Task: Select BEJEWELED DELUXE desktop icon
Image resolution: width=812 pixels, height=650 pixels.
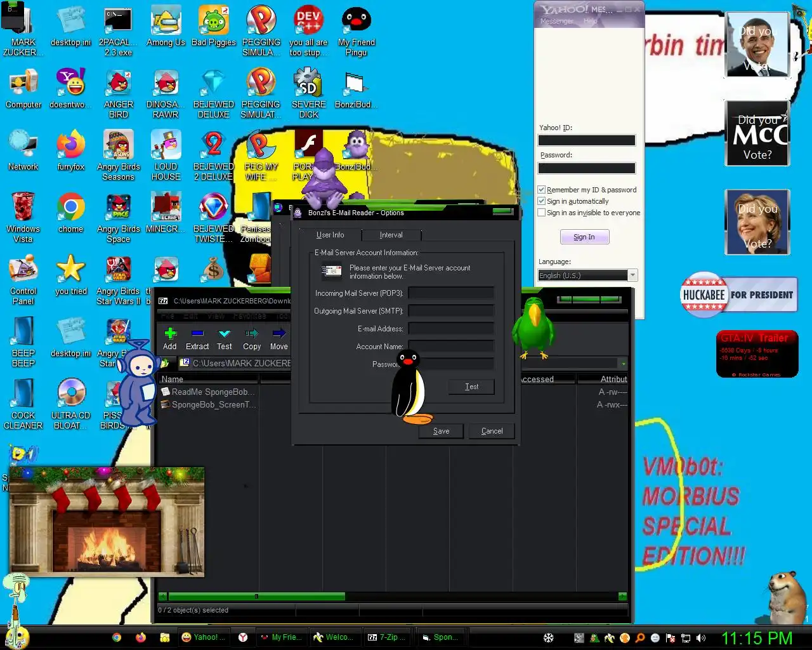Action: tap(214, 94)
